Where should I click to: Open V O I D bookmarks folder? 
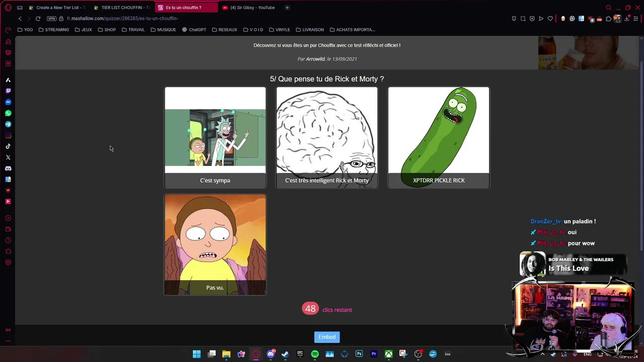253,30
